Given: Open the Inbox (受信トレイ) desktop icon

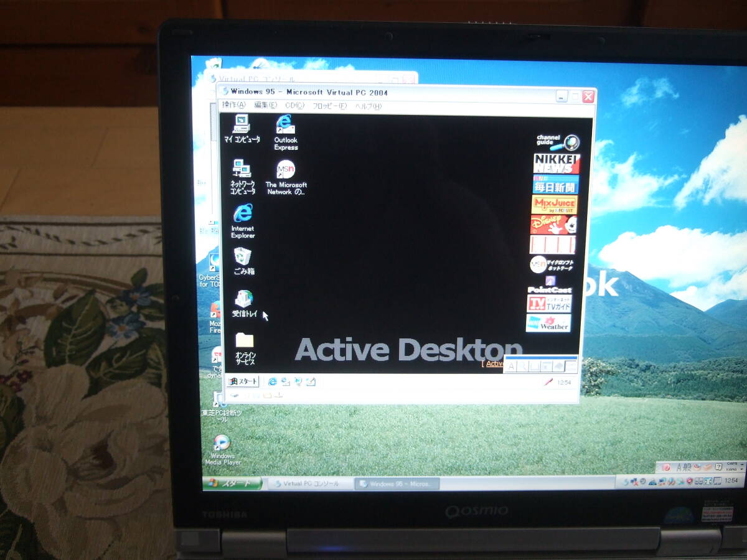Looking at the screenshot, I should click(244, 304).
